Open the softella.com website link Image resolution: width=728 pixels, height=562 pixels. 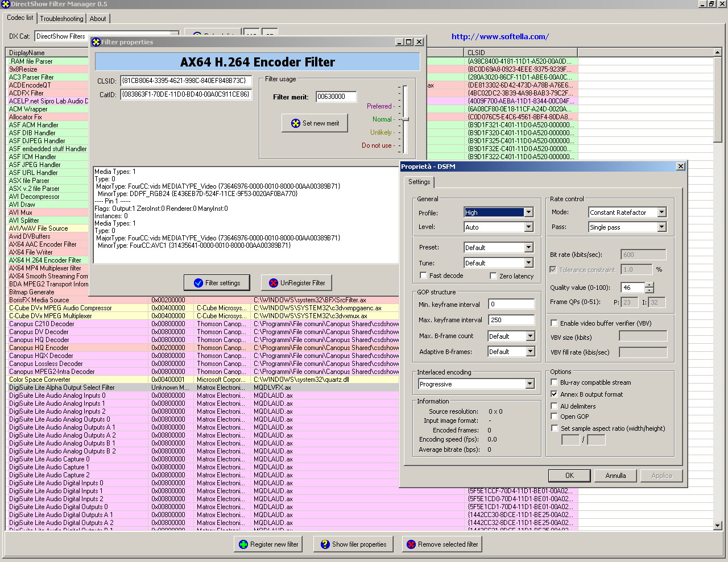point(500,36)
